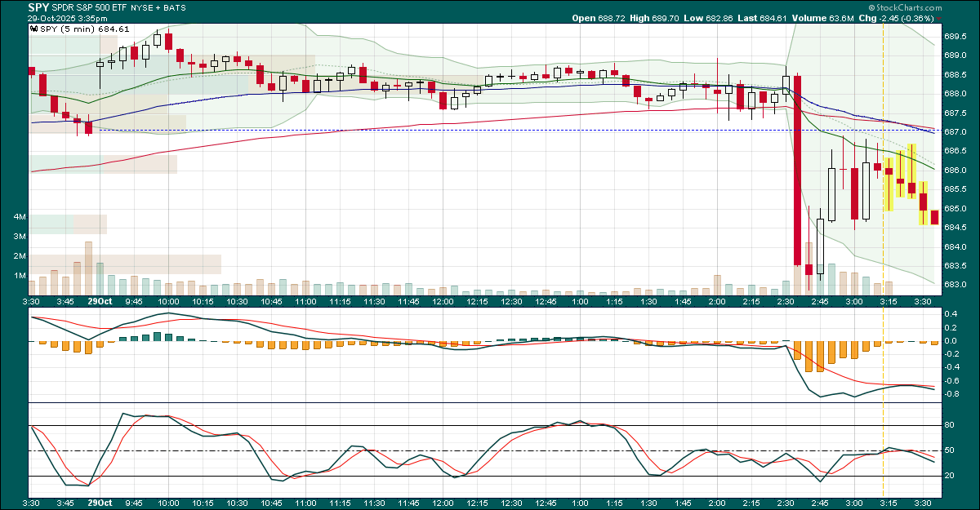This screenshot has height=510, width=980.
Task: Click 1:00 on the price chart time axis
Action: point(580,301)
